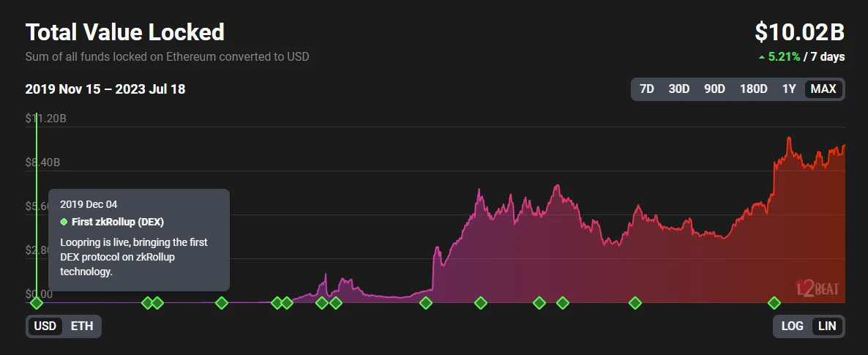
Task: Select the second milestone diamond from the left
Action: [147, 302]
